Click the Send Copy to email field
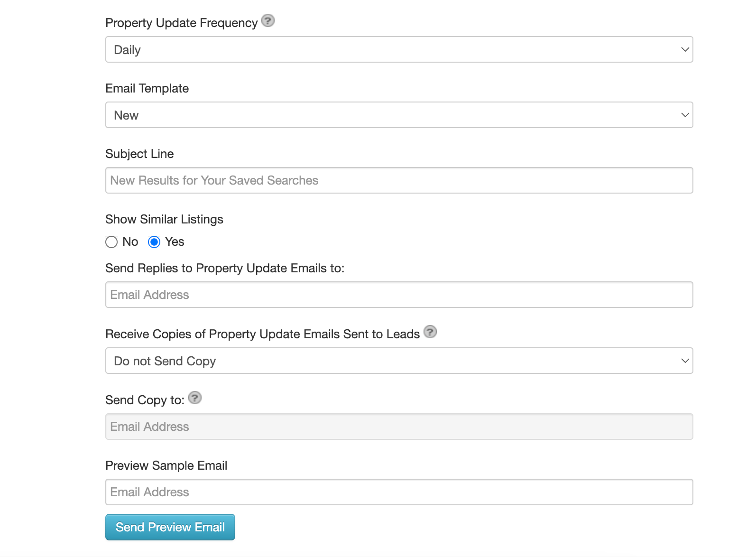 (399, 427)
